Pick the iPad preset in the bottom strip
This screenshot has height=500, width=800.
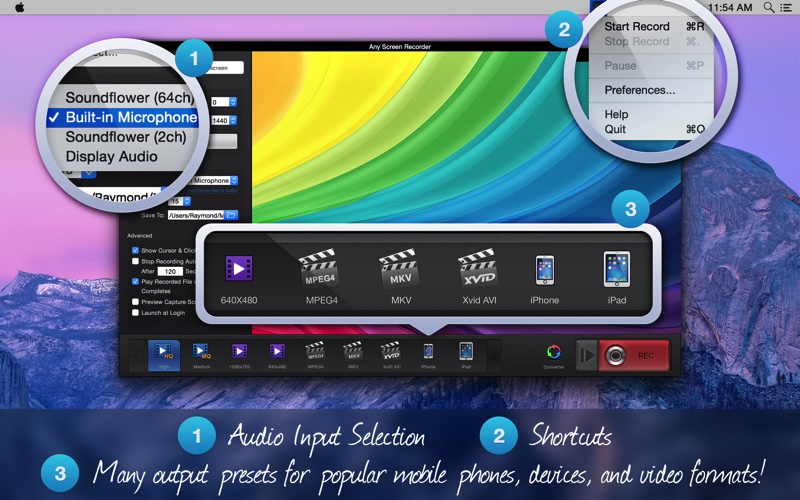point(465,352)
